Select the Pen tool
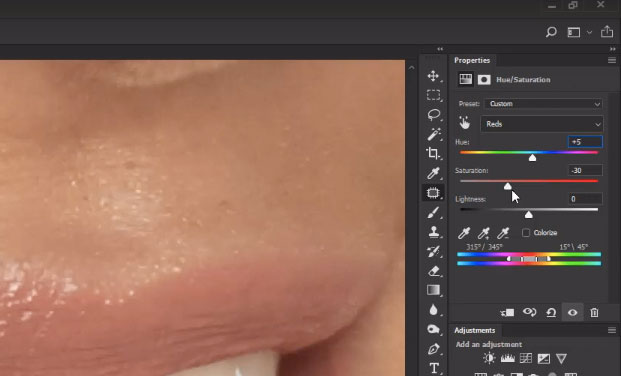621x376 pixels. (434, 349)
